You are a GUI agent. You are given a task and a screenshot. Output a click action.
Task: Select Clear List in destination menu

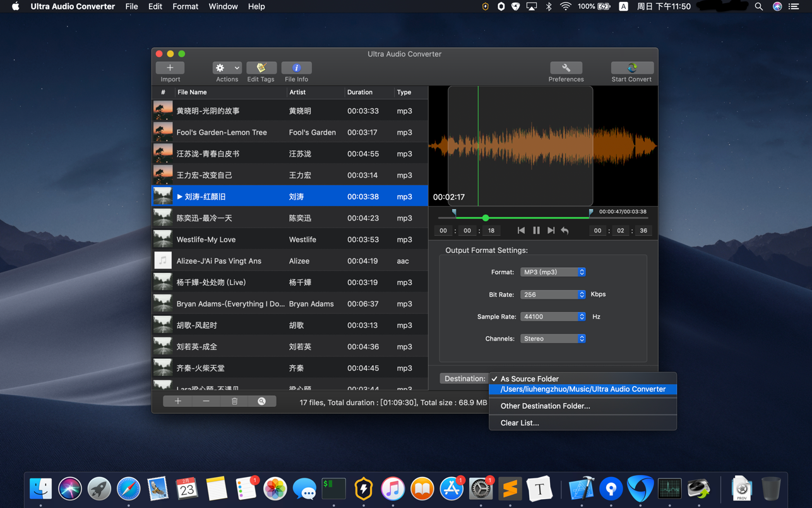coord(520,423)
